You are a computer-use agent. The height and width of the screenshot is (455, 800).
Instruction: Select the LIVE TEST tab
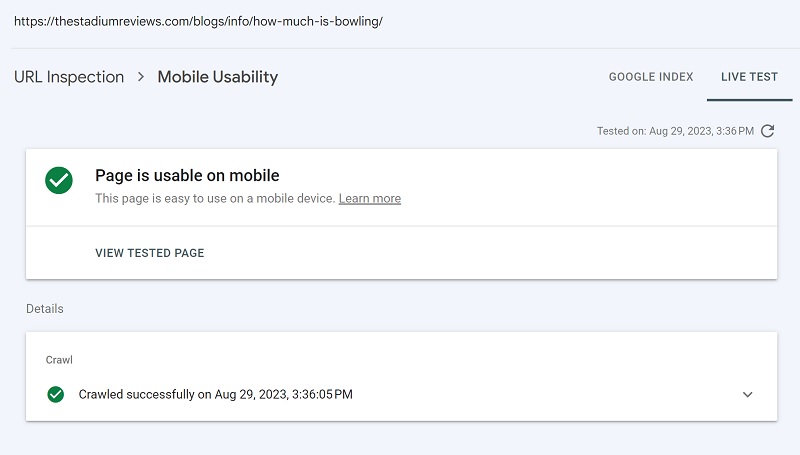(749, 77)
